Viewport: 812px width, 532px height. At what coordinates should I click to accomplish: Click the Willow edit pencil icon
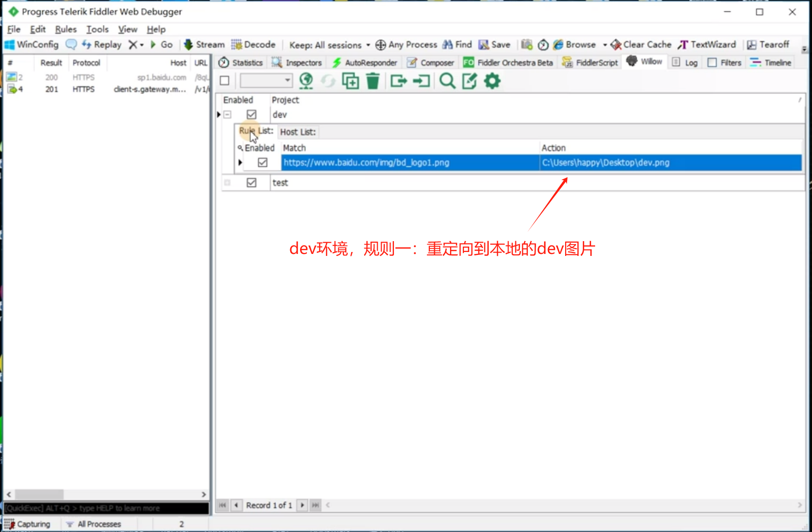click(x=470, y=81)
